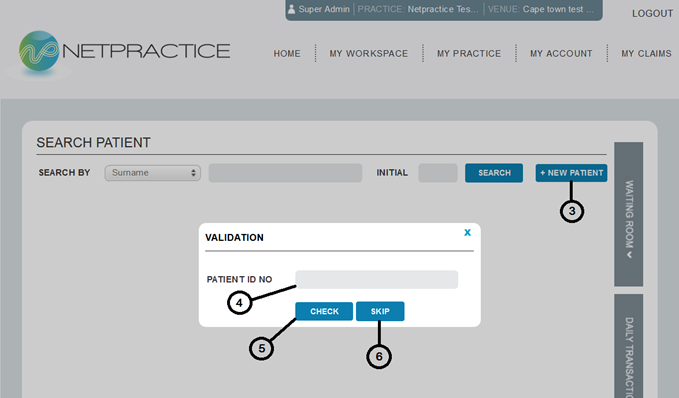Focus the Patient ID No field
The image size is (679, 398).
pyautogui.click(x=376, y=279)
